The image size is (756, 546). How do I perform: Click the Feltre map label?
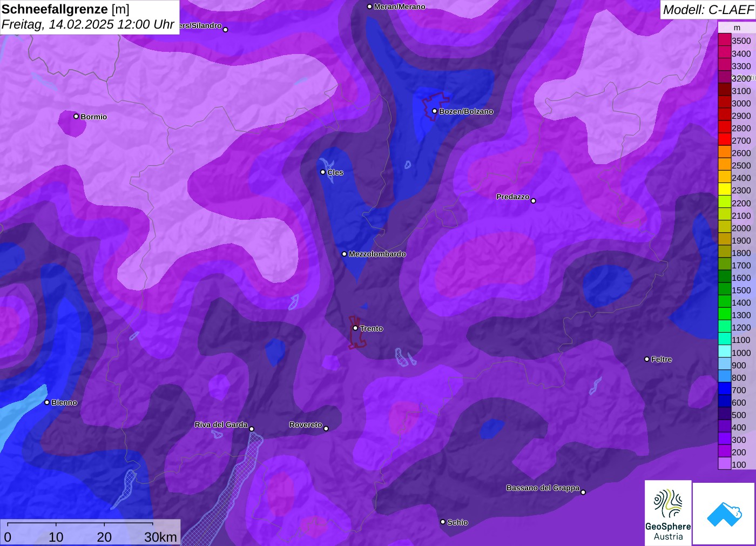click(x=661, y=359)
